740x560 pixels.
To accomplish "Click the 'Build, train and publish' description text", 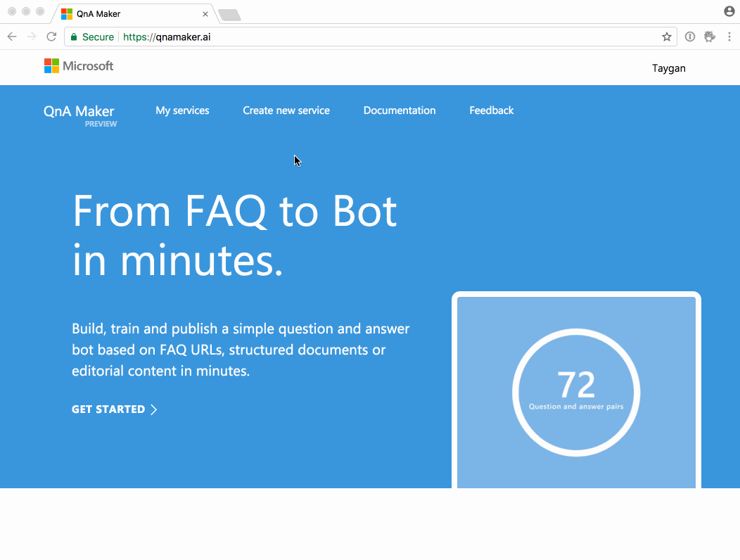I will 241,350.
